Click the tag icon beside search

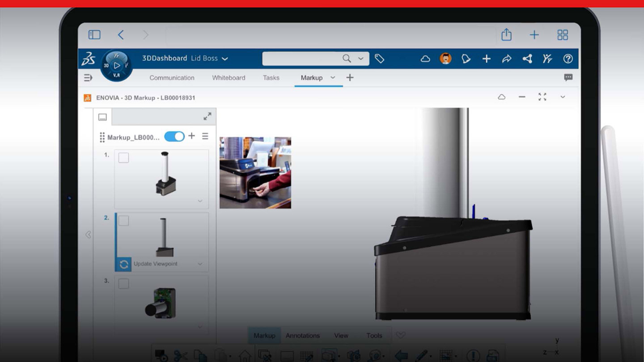[x=379, y=59]
